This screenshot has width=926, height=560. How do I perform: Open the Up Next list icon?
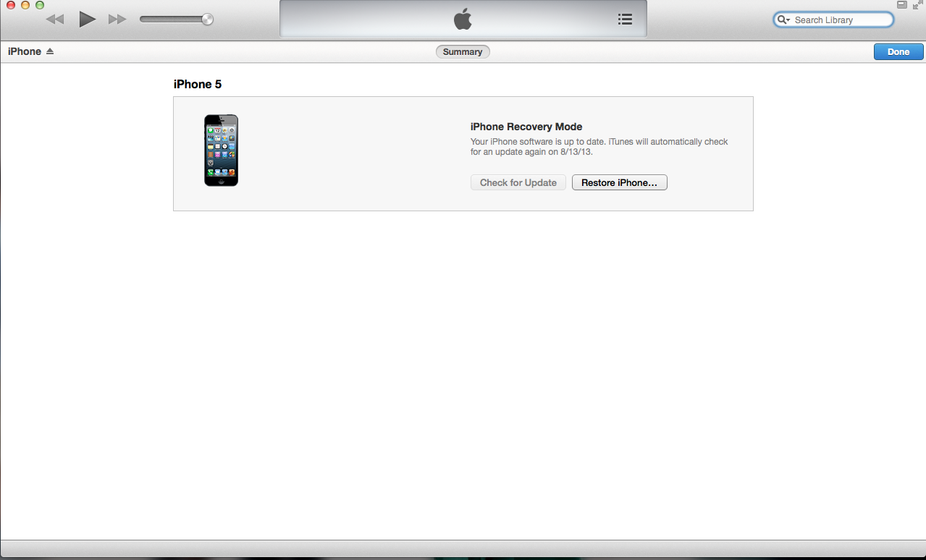625,20
